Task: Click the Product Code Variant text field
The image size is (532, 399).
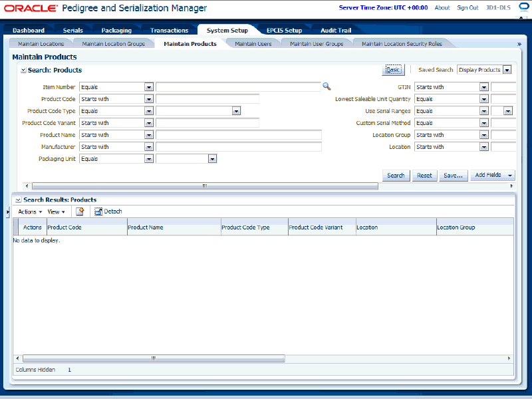Action: [207, 123]
